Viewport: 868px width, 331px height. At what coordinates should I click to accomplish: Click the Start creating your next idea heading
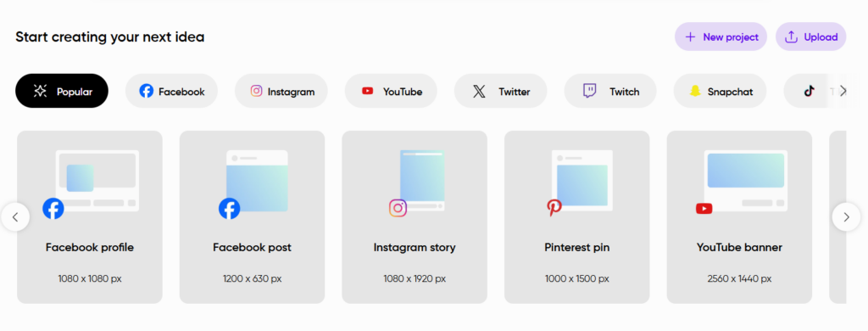[x=110, y=37]
